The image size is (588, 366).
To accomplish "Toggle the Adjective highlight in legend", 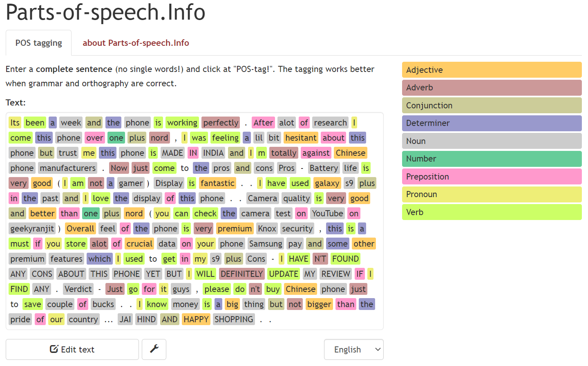I will 492,70.
